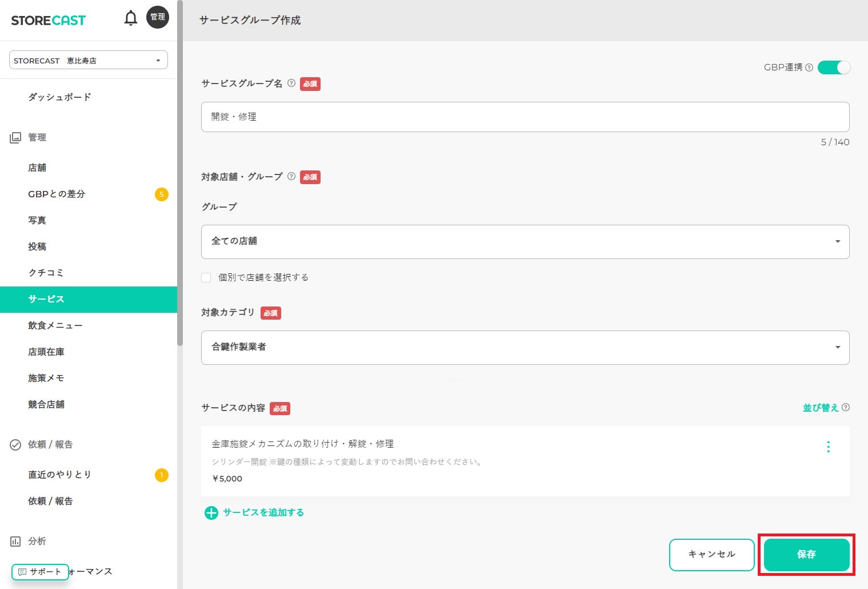Image resolution: width=868 pixels, height=589 pixels.
Task: Turn off the GBP連携 switch
Action: (834, 67)
